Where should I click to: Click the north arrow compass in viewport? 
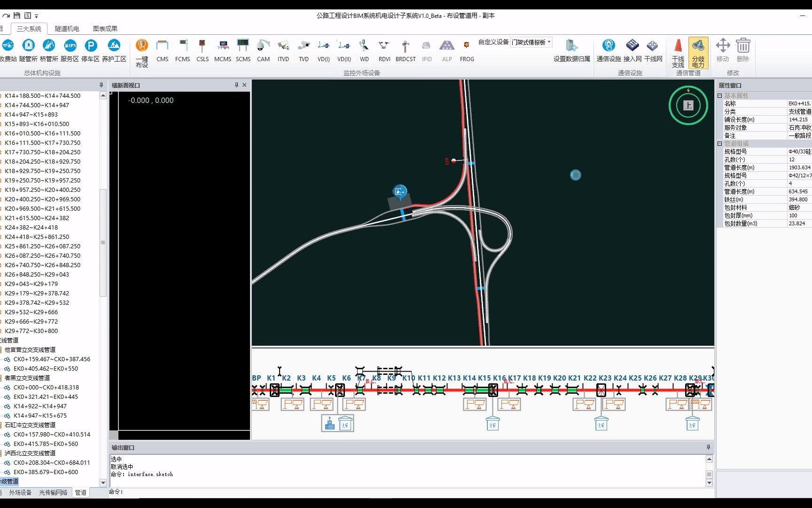pyautogui.click(x=688, y=106)
